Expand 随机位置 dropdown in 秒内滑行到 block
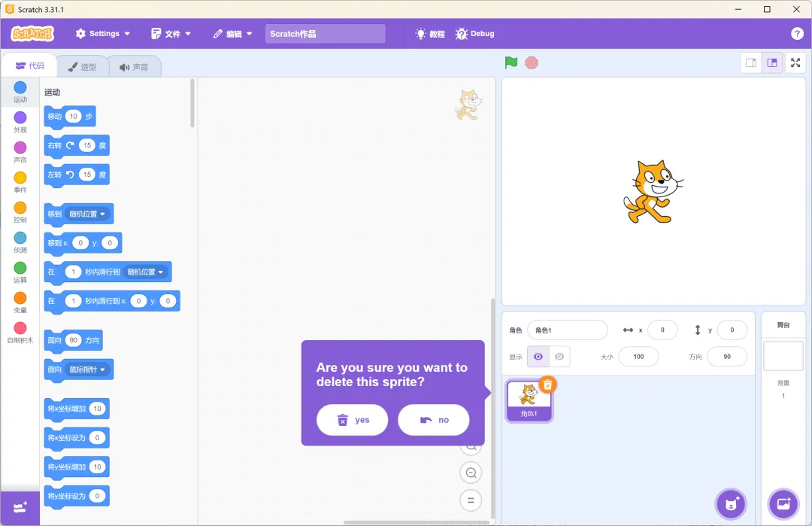This screenshot has height=526, width=812. [146, 272]
